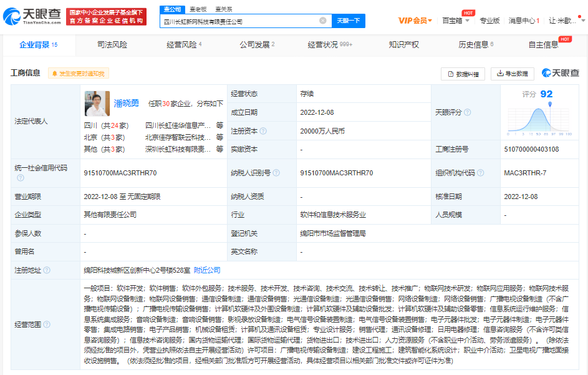Click help icon beside 组织机构代码

point(480,173)
